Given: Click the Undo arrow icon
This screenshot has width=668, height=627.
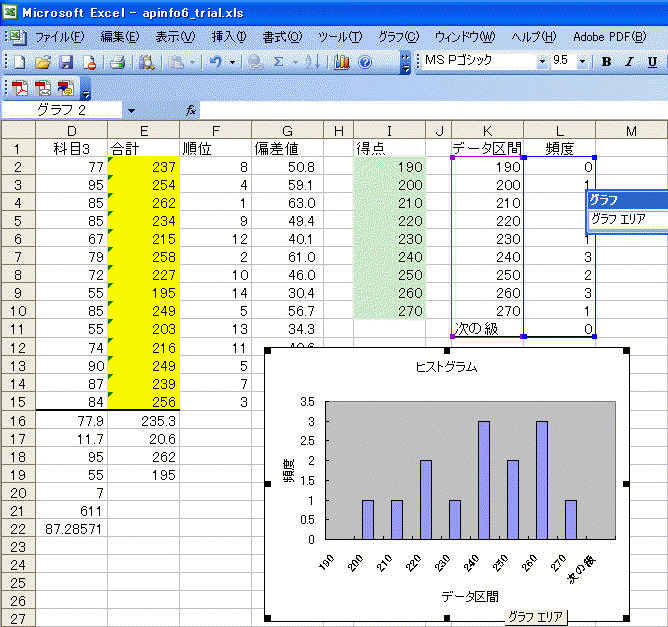Looking at the screenshot, I should 215,62.
